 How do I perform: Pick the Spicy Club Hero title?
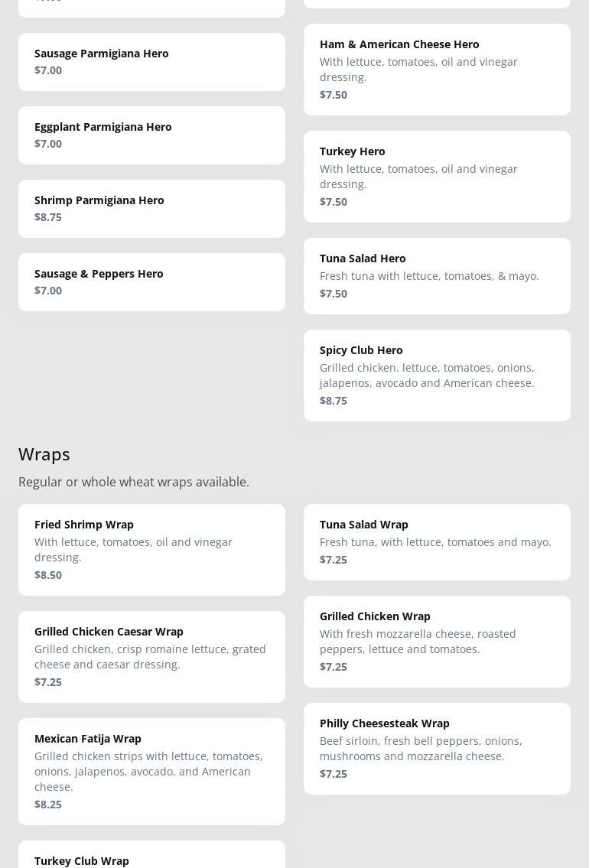tap(361, 350)
